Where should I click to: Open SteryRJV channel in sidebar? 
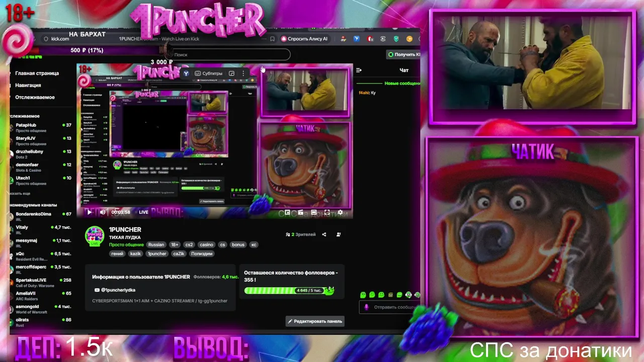point(41,141)
